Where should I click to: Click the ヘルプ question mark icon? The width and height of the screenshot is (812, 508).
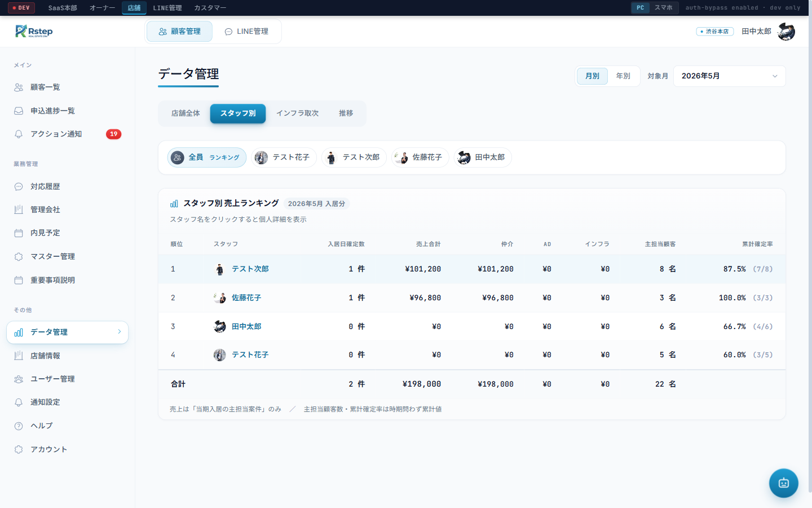coord(19,426)
